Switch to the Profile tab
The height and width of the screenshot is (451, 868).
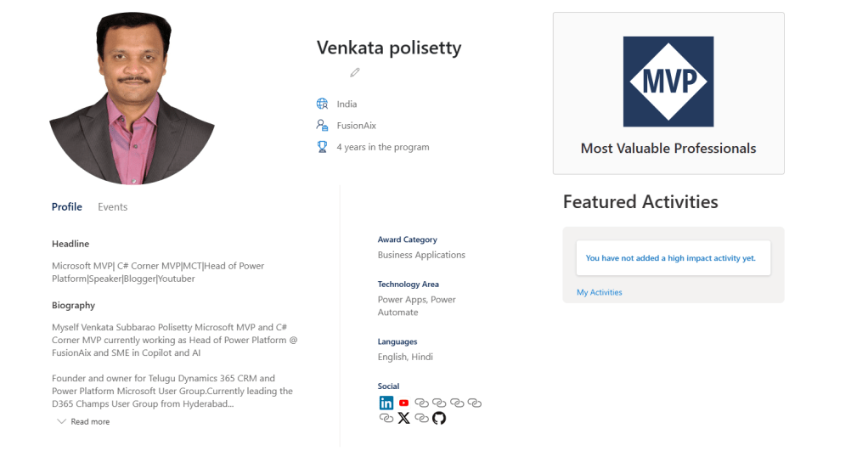[x=67, y=206]
